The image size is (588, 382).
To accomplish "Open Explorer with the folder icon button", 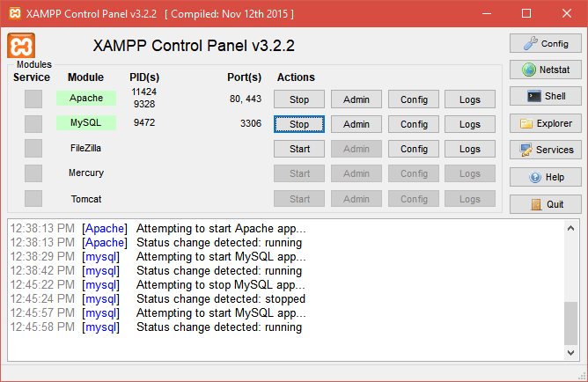I will (x=545, y=123).
